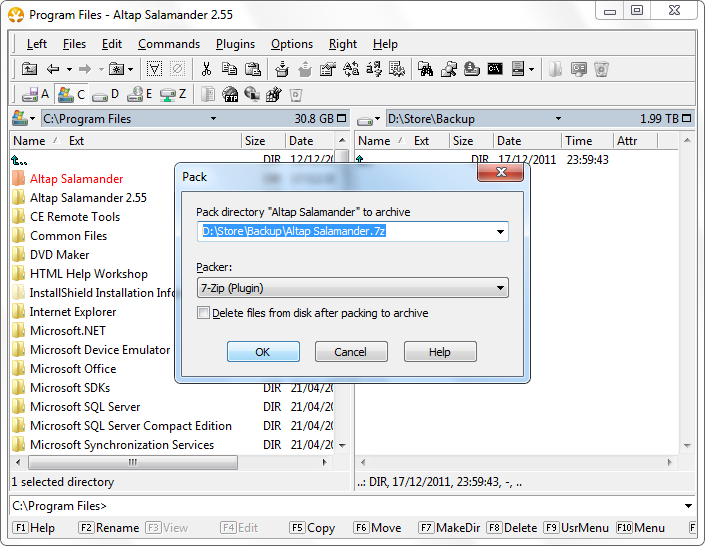Image resolution: width=705 pixels, height=546 pixels.
Task: Click the Registry cube icon
Action: [274, 94]
